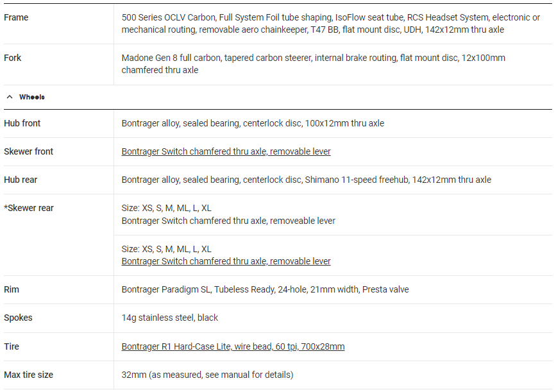Image resolution: width=556 pixels, height=392 pixels.
Task: Click the 100x12mm thru axle hub description
Action: (253, 123)
